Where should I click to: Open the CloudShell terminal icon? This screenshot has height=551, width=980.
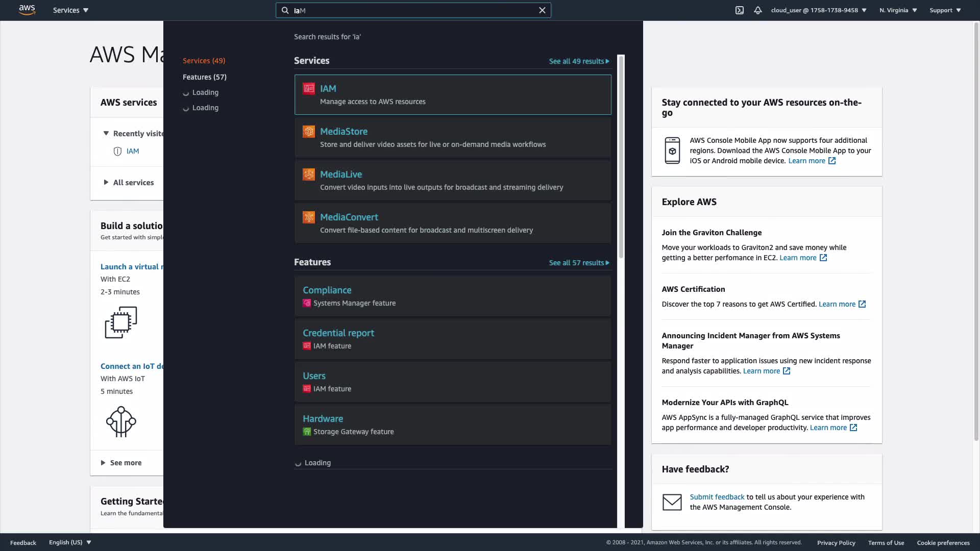739,10
